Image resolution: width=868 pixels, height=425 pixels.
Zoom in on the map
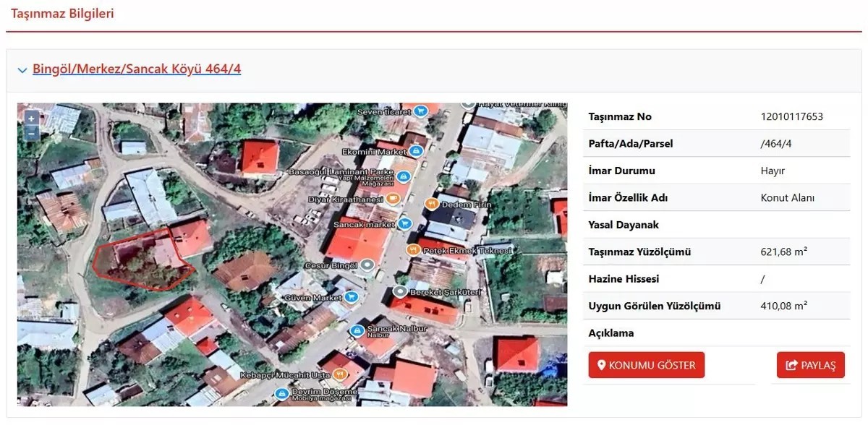pos(31,119)
